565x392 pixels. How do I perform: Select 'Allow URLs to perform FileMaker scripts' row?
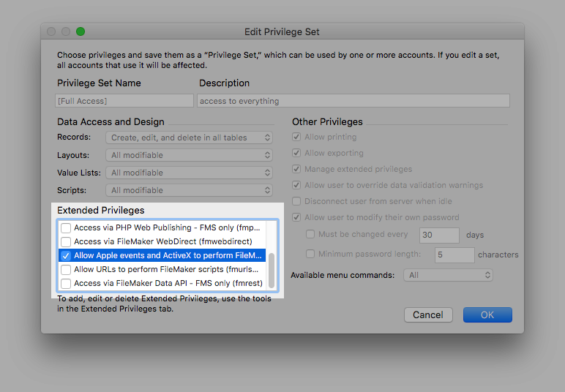point(163,270)
